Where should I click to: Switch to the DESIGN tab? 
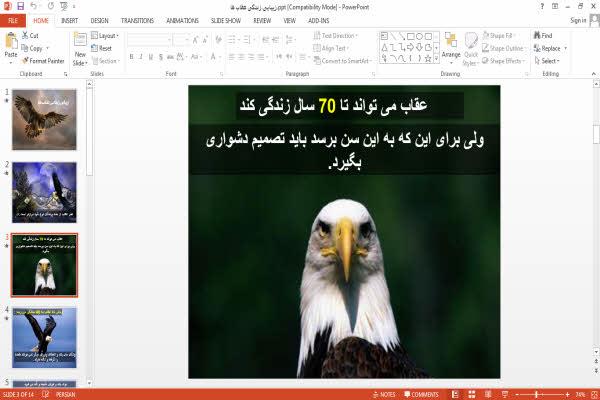(x=99, y=21)
